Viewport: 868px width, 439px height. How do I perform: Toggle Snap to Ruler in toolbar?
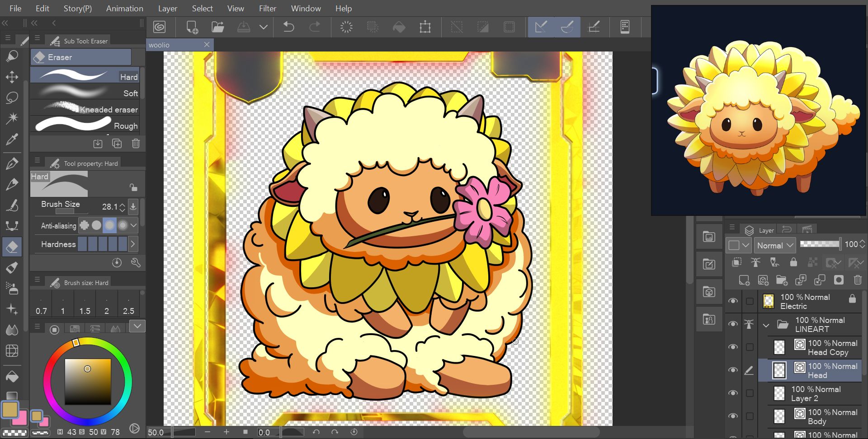click(x=541, y=27)
